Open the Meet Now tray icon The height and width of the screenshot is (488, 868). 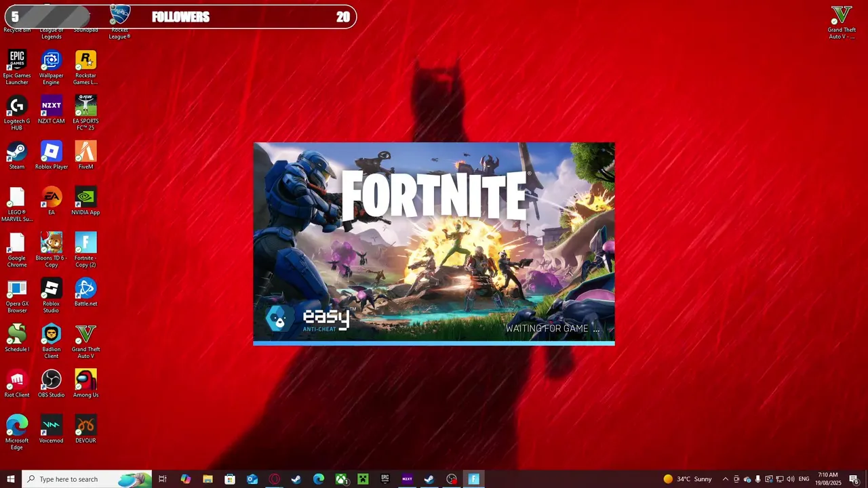click(x=736, y=479)
